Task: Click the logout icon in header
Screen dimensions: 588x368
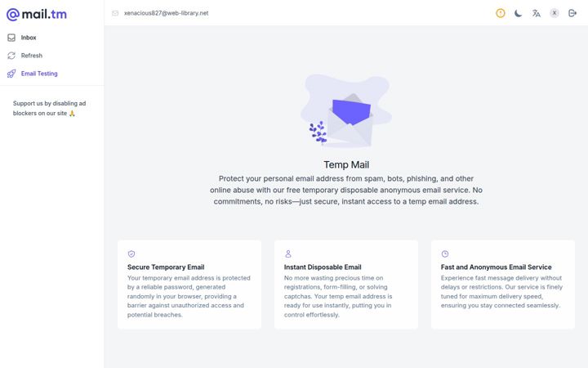Action: click(x=572, y=13)
